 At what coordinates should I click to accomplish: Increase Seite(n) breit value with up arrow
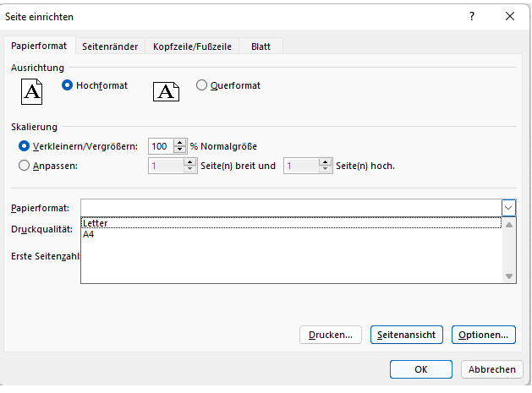click(190, 162)
